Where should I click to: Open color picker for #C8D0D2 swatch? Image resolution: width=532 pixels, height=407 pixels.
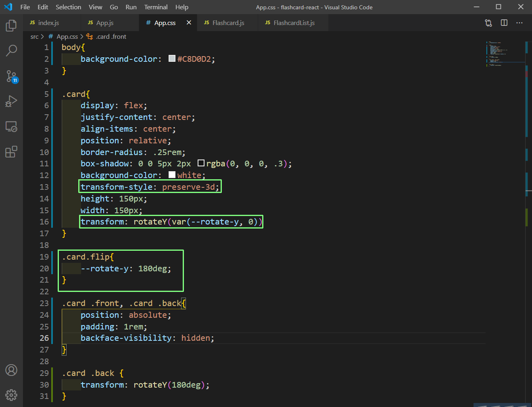point(172,59)
